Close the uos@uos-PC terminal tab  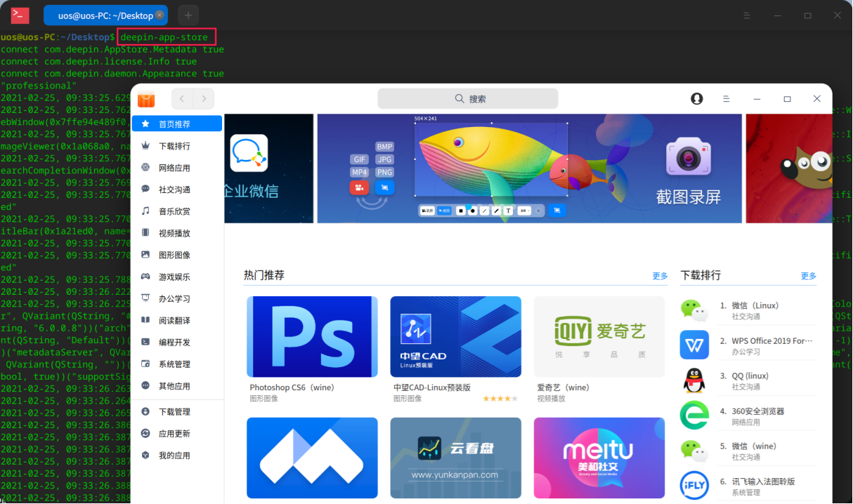[159, 15]
